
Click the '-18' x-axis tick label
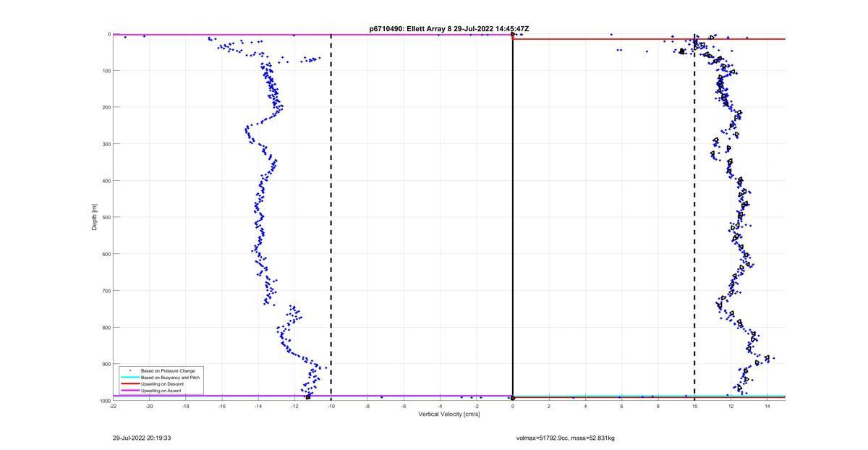click(186, 406)
